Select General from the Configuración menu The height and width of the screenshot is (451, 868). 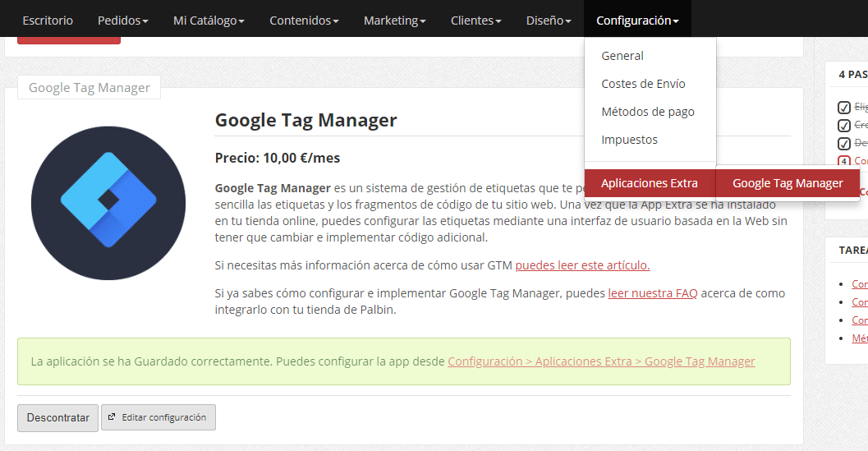tap(622, 56)
